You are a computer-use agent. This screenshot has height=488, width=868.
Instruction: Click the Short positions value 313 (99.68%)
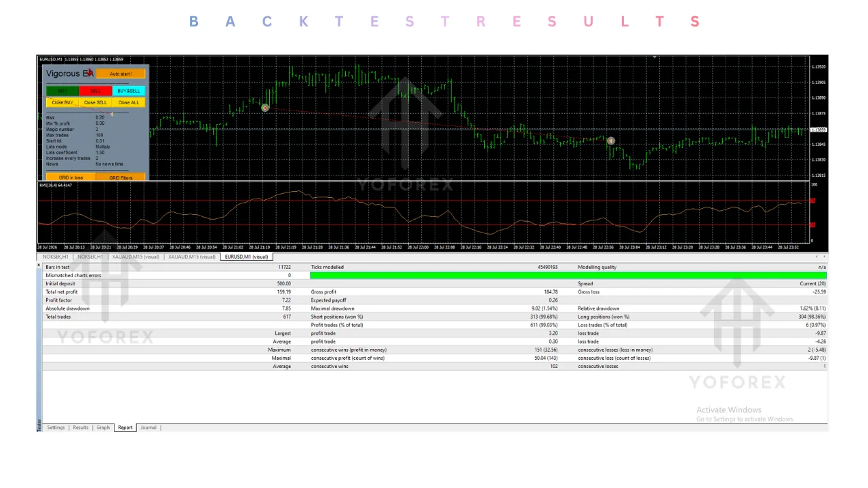pyautogui.click(x=543, y=317)
